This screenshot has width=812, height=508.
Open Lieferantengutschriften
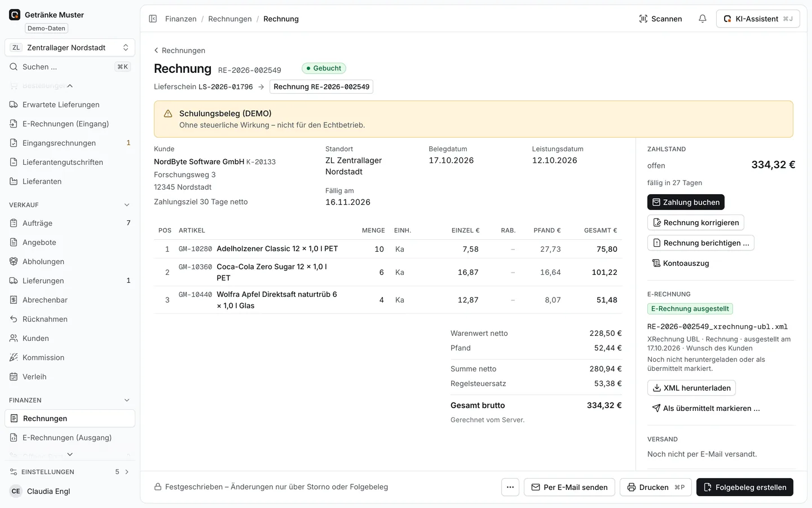(70, 162)
